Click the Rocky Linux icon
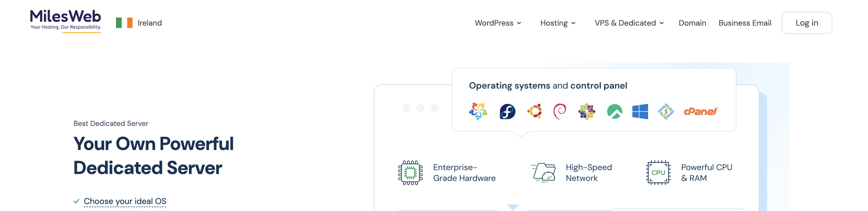This screenshot has height=211, width=868. 614,111
